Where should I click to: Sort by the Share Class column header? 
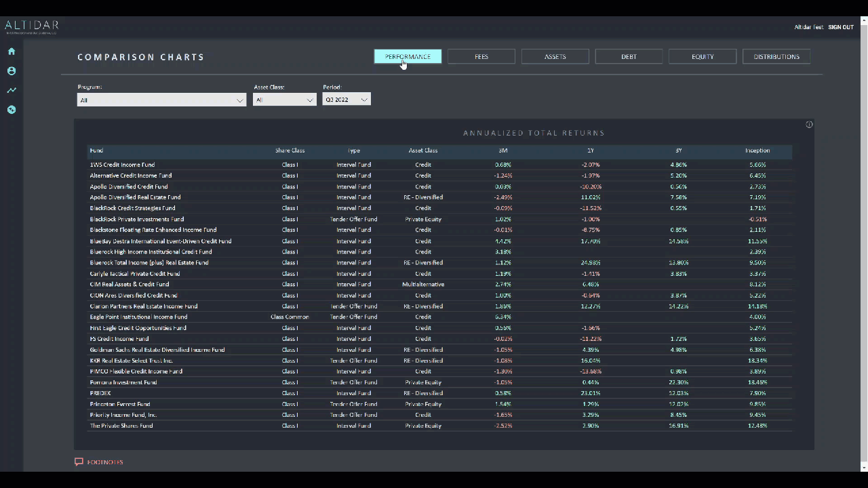(290, 150)
